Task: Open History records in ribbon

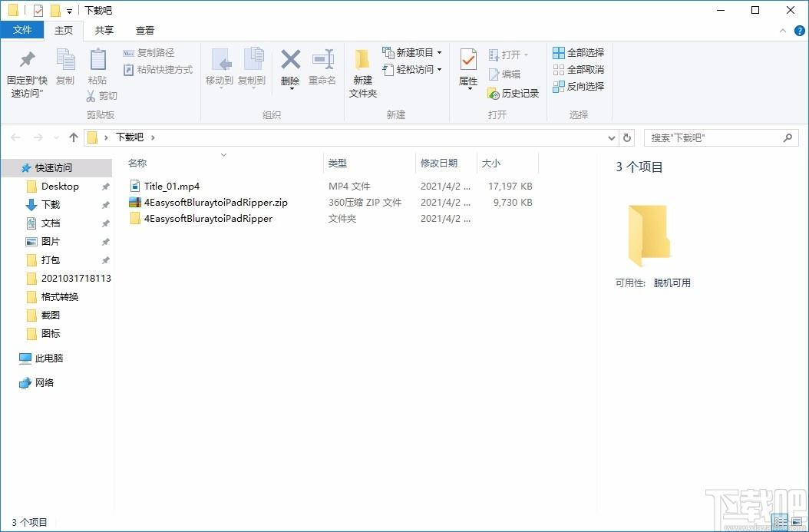Action: coord(513,94)
